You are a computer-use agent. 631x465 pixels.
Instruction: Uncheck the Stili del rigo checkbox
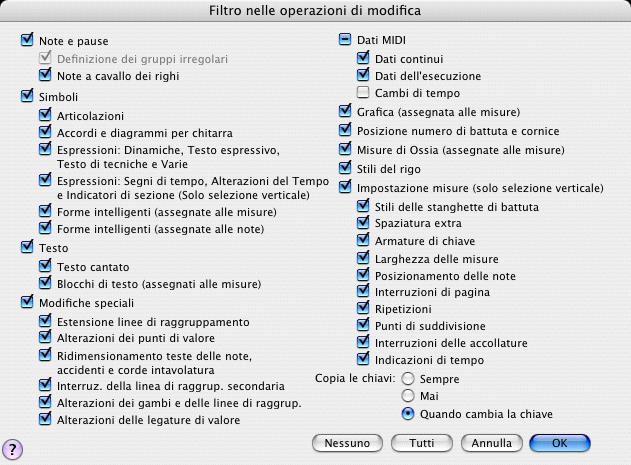345,168
